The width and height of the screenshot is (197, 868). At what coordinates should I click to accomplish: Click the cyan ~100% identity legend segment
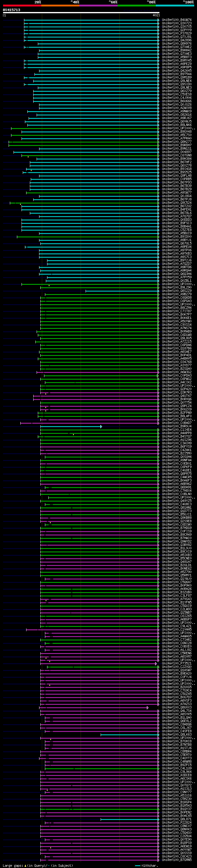coord(175,6)
